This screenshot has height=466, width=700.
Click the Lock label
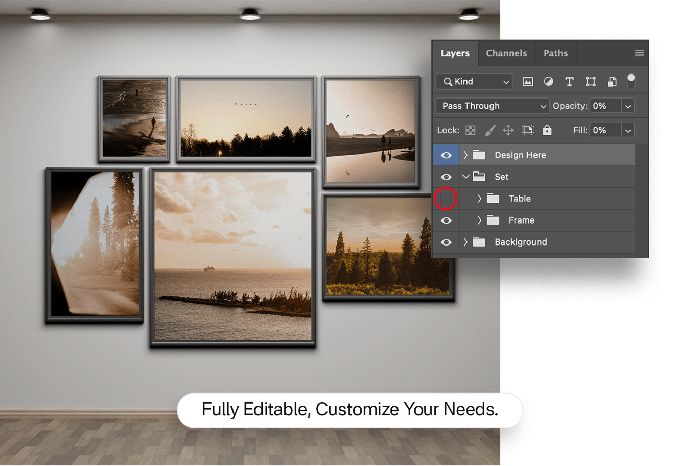coord(448,130)
